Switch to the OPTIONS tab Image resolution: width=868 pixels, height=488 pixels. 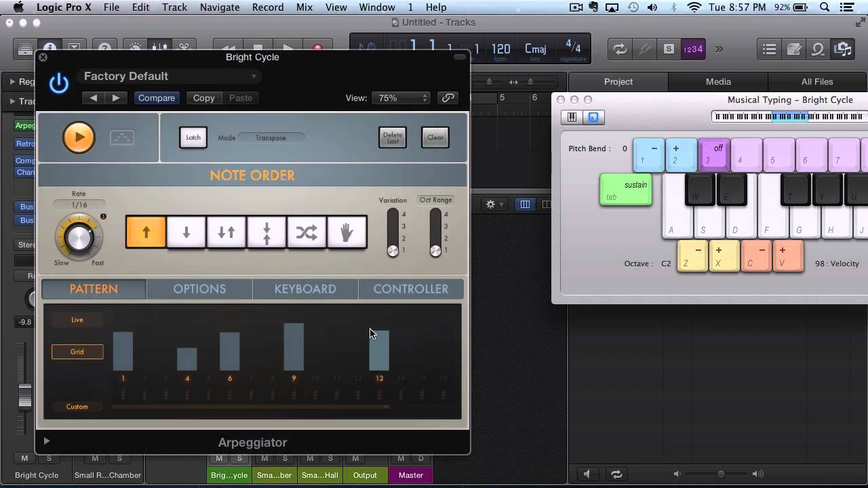pyautogui.click(x=199, y=289)
